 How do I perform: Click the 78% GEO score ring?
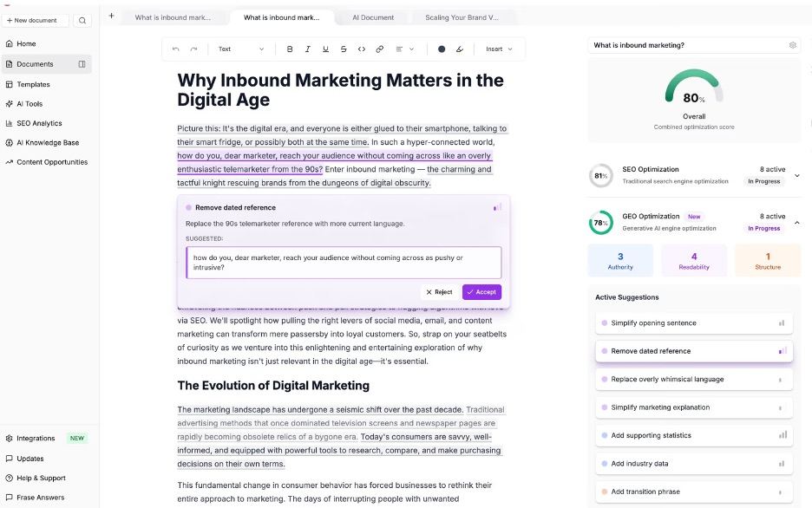coord(600,223)
